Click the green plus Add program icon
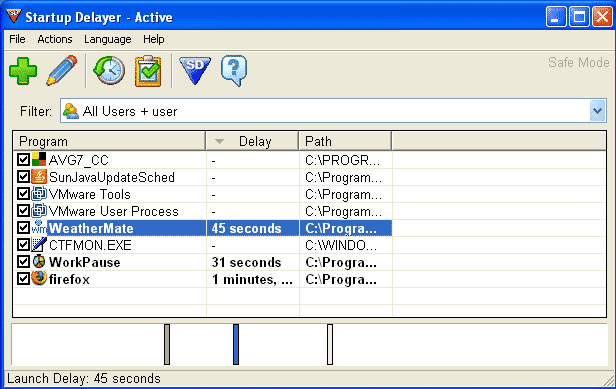The width and height of the screenshot is (616, 389). coord(23,71)
